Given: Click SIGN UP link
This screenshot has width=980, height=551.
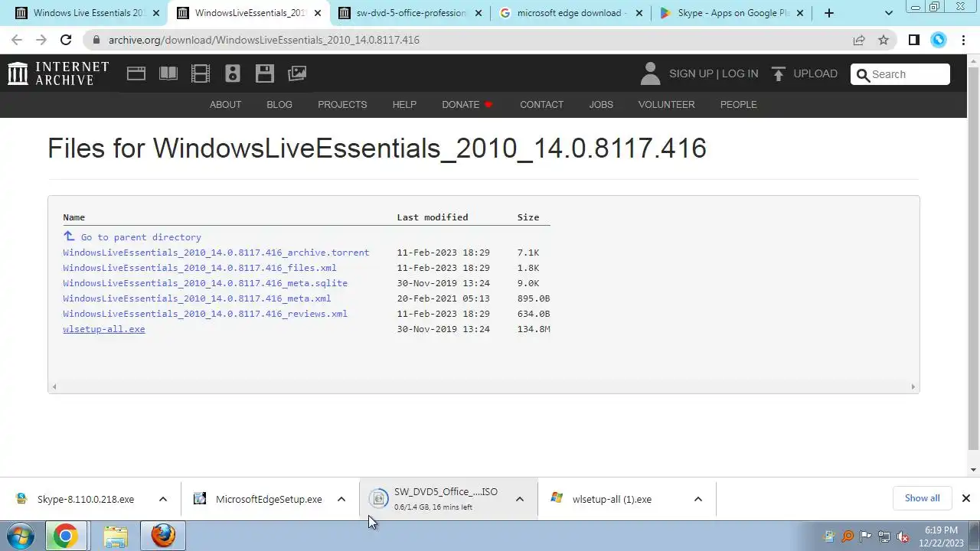Looking at the screenshot, I should (691, 73).
